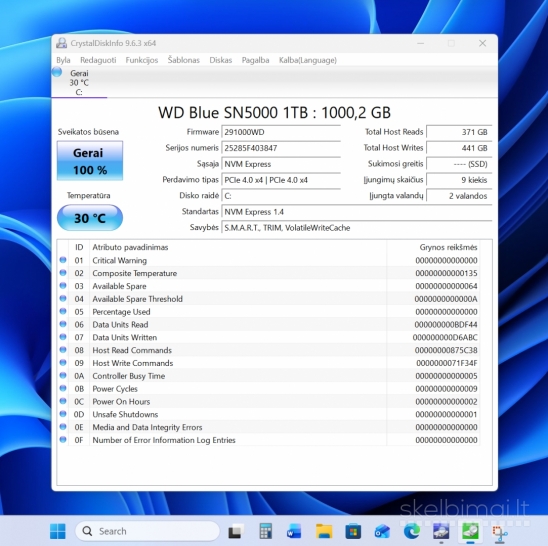
Task: Open Snipping Tool from the taskbar
Action: pyautogui.click(x=500, y=532)
